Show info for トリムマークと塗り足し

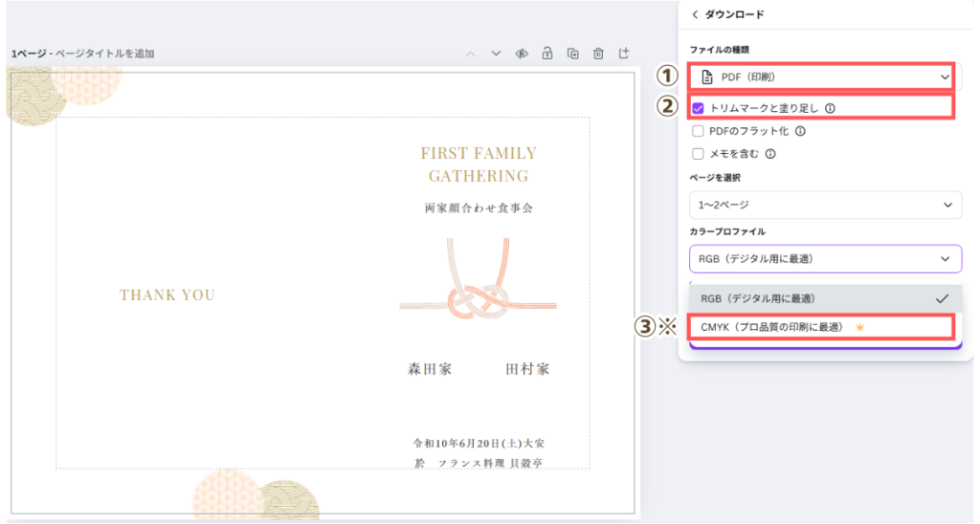(830, 108)
